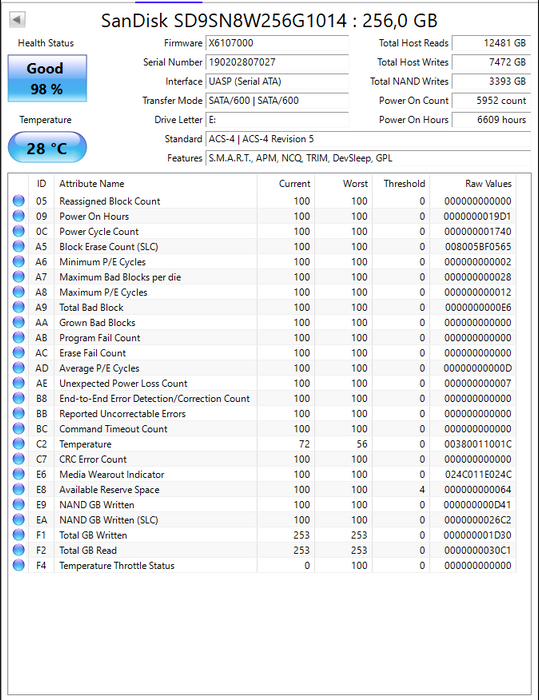Click the Current value 0 for Temperature Throttle Status
This screenshot has height=700, width=539.
(x=307, y=566)
